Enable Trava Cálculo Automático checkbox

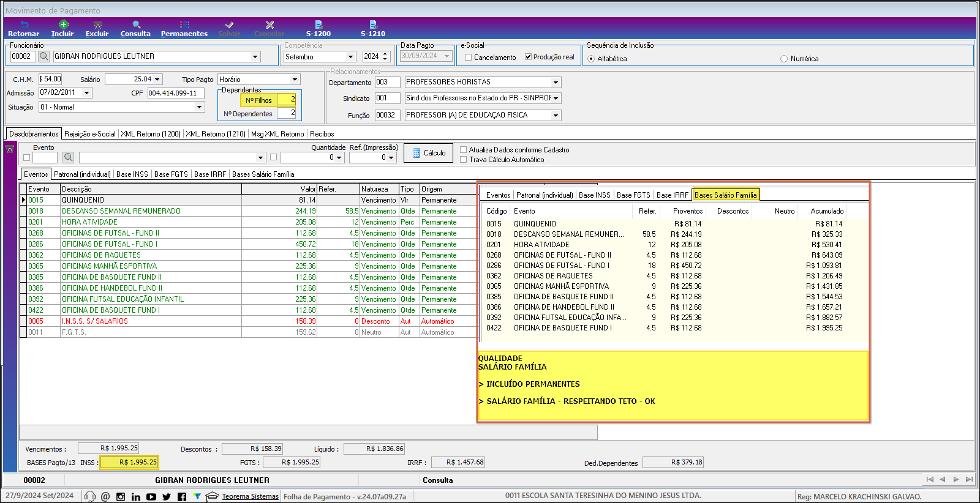pos(464,159)
